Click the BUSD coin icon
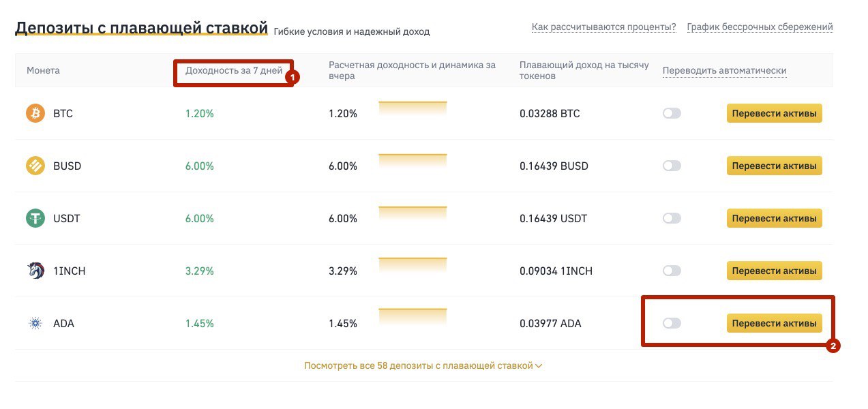 point(35,166)
